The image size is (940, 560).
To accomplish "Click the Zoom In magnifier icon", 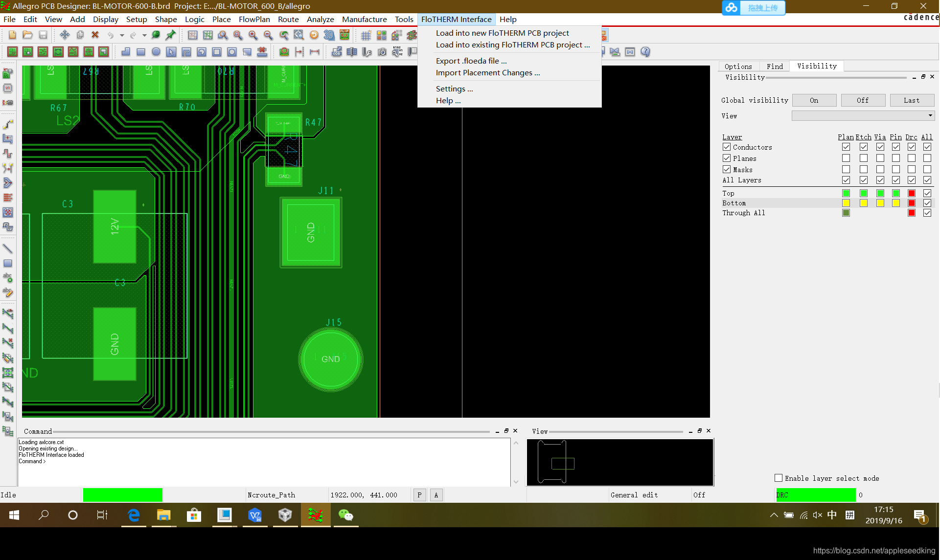I will (x=253, y=35).
